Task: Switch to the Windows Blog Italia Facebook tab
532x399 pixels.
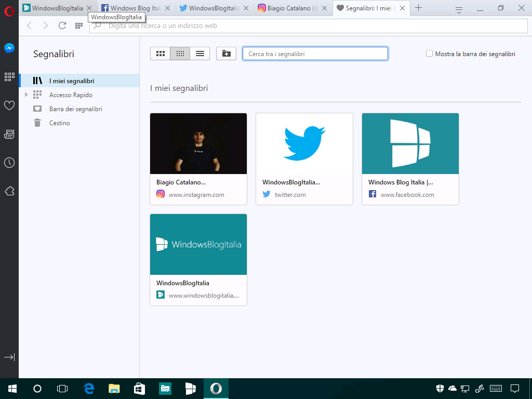Action: point(136,8)
